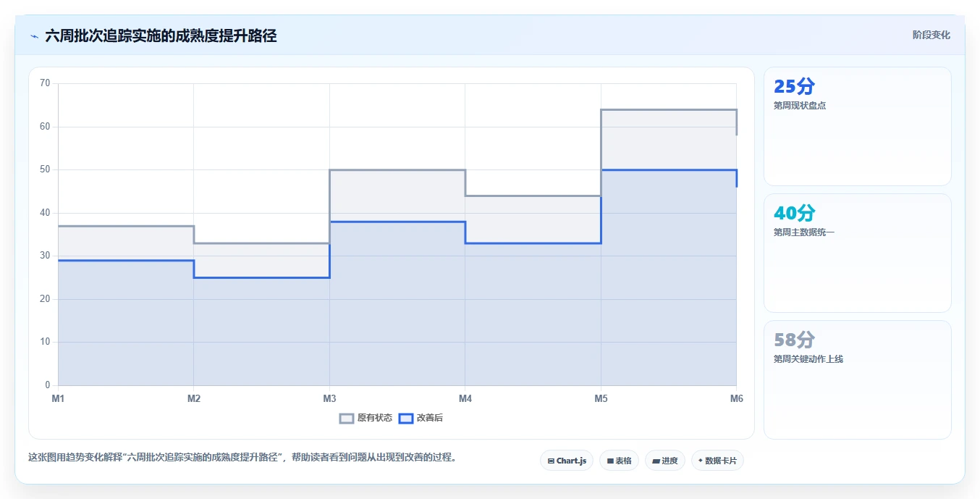The width and height of the screenshot is (980, 499).
Task: Click the blue 改善后 legend swatch
Action: tap(406, 418)
